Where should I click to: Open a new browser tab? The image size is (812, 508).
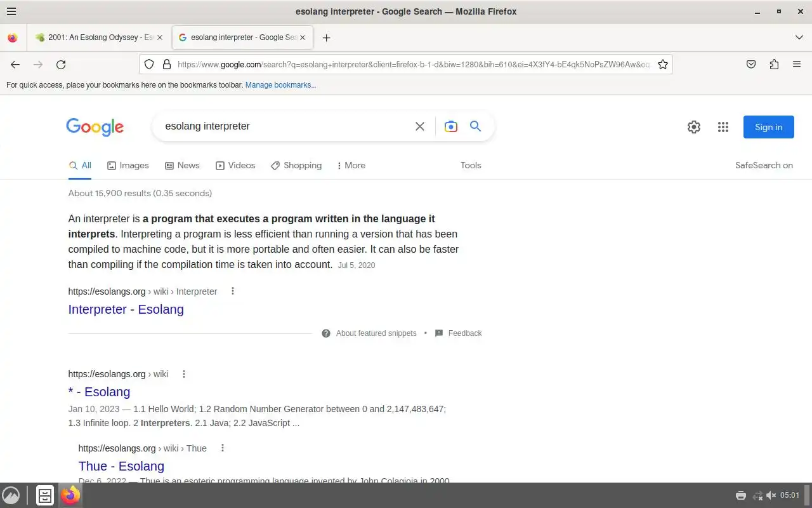pos(326,37)
